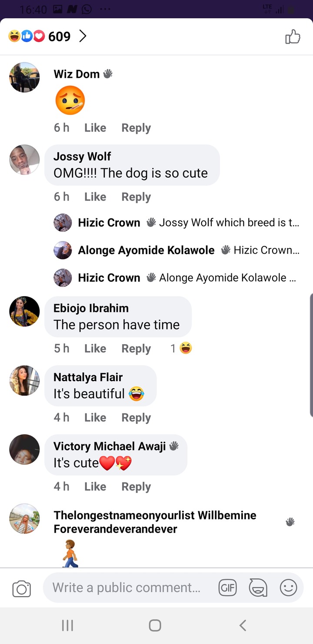Tap the Android recent apps icon
The width and height of the screenshot is (313, 644).
[67, 625]
